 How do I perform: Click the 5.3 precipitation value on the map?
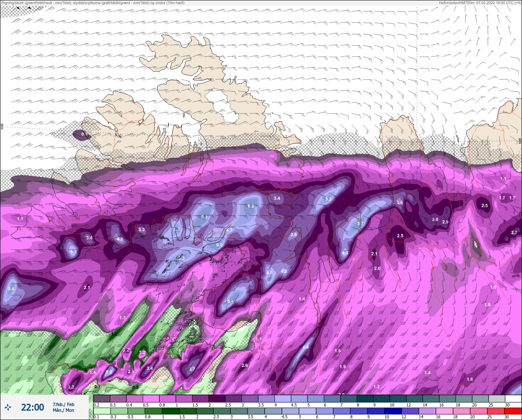pyautogui.click(x=328, y=199)
